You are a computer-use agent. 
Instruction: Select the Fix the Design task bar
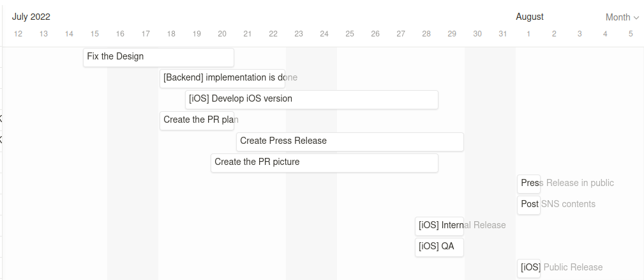(x=158, y=57)
